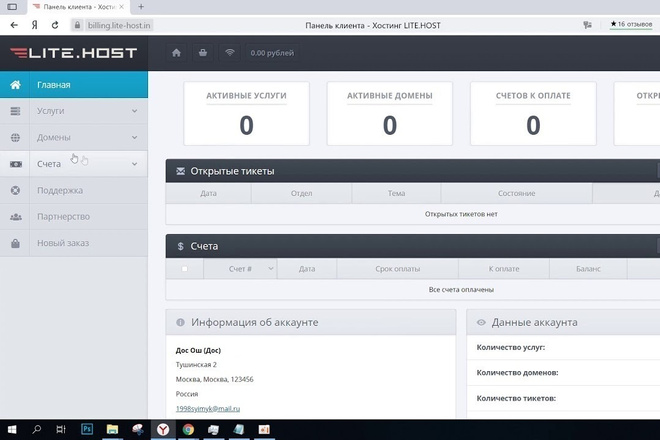
Task: Open Task View in taskbar
Action: 61,429
